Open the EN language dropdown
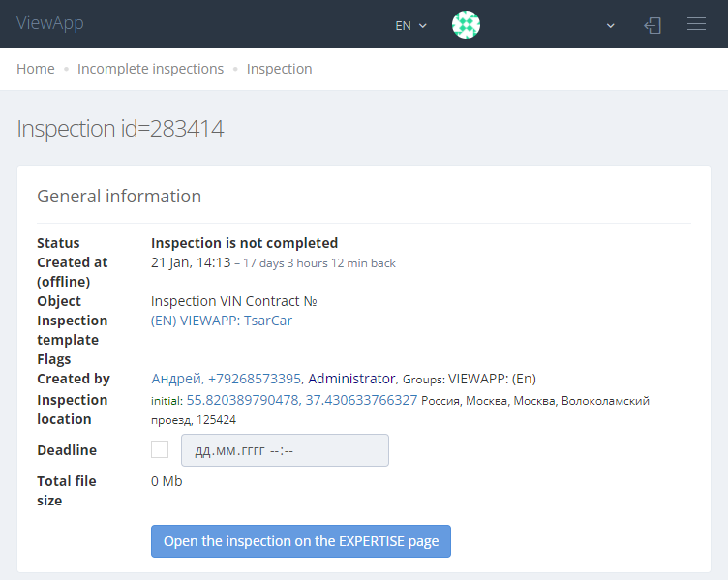This screenshot has width=728, height=580. tap(410, 26)
